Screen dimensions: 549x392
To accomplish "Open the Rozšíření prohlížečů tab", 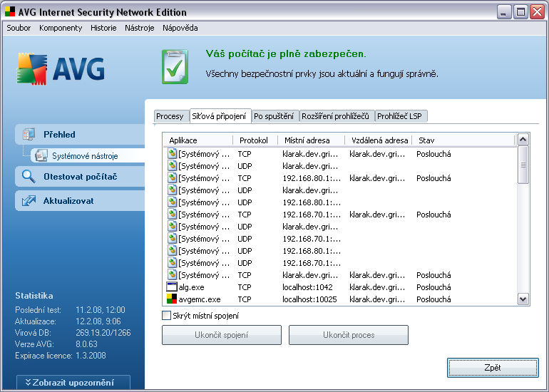I will tap(337, 116).
